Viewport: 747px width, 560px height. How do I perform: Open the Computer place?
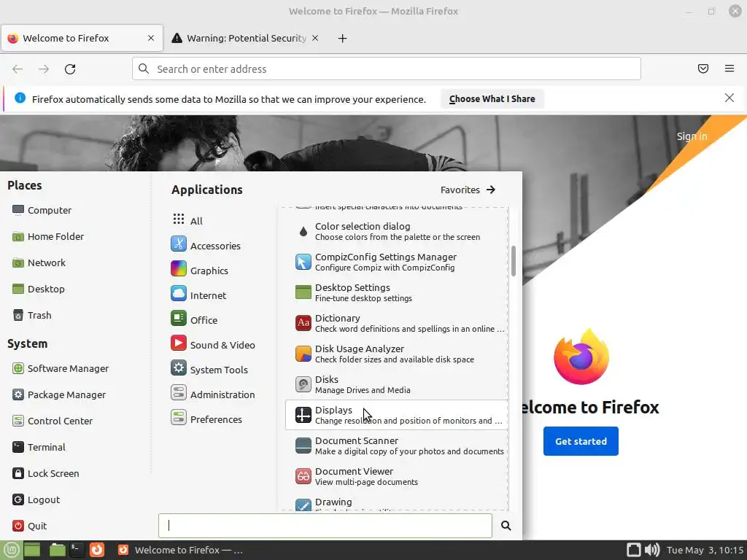coord(42,210)
